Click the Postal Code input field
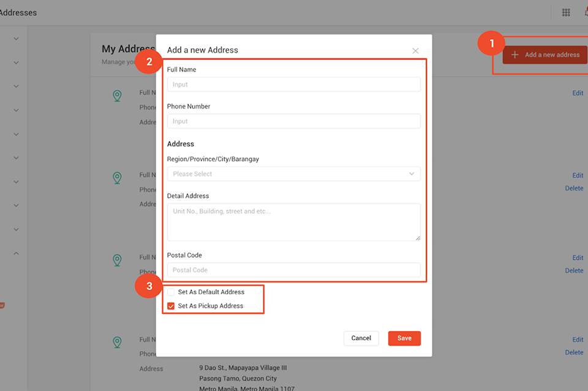This screenshot has width=588, height=391. (x=293, y=270)
